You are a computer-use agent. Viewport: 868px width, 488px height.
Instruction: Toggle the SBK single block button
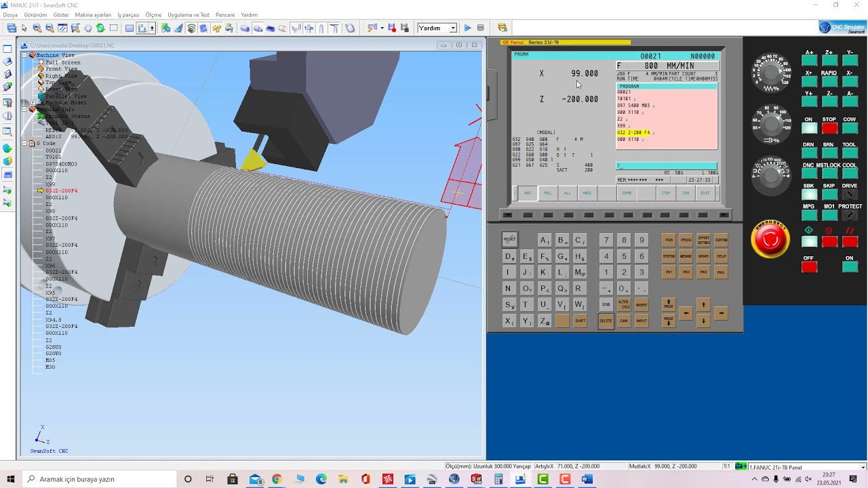pos(808,195)
